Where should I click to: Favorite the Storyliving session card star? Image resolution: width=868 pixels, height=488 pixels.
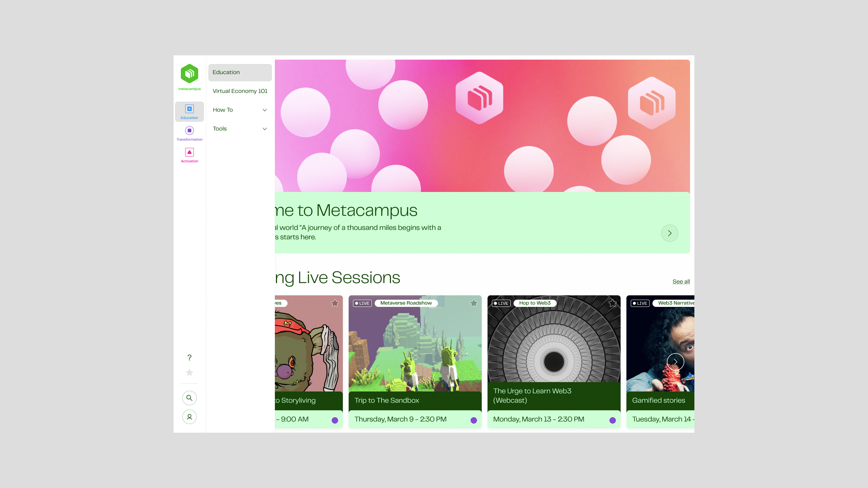tap(335, 303)
